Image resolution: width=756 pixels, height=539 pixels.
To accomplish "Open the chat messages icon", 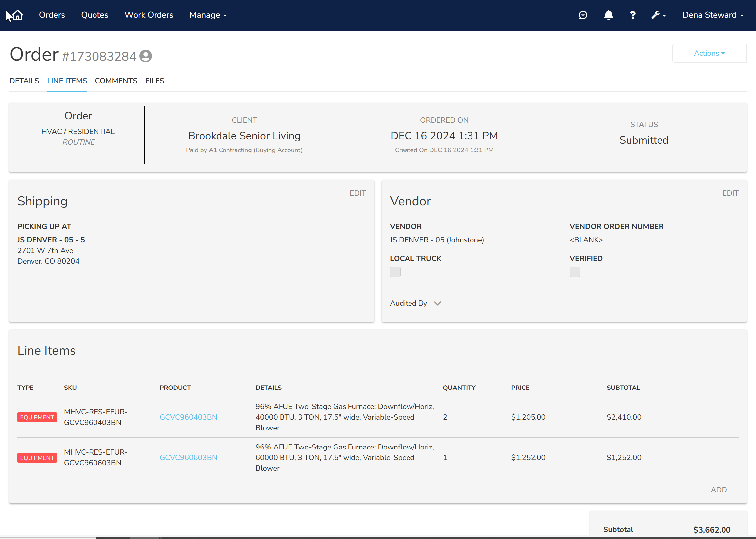I will click(583, 15).
